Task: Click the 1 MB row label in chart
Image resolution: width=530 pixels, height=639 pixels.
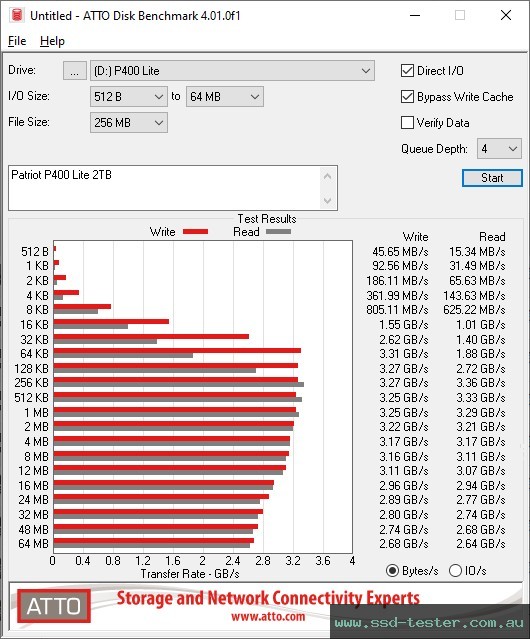Action: 36,413
